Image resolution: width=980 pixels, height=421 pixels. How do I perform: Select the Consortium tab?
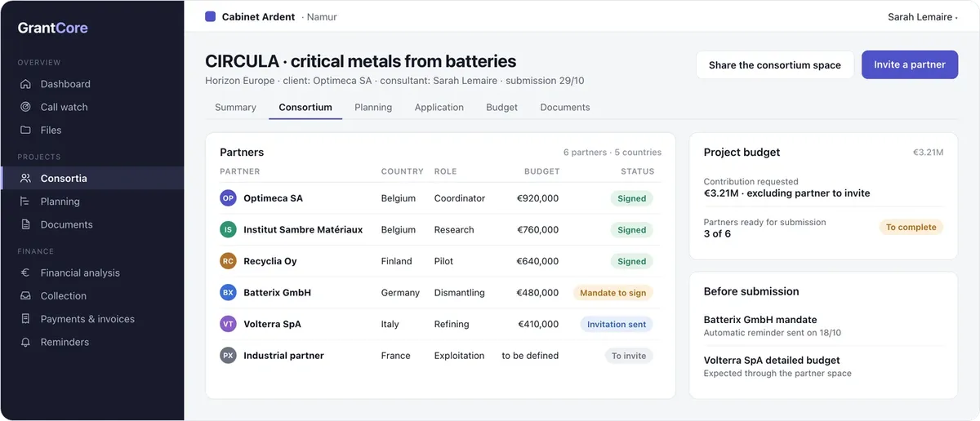305,107
